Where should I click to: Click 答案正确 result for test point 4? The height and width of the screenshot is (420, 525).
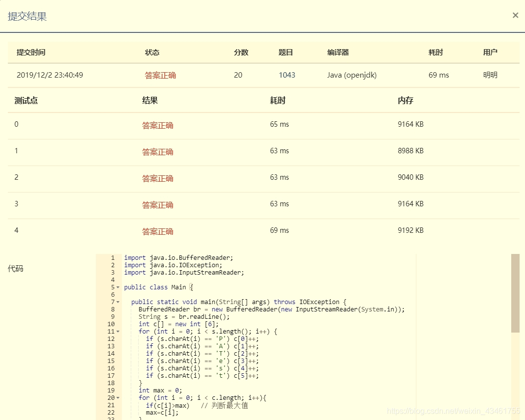[x=158, y=231]
